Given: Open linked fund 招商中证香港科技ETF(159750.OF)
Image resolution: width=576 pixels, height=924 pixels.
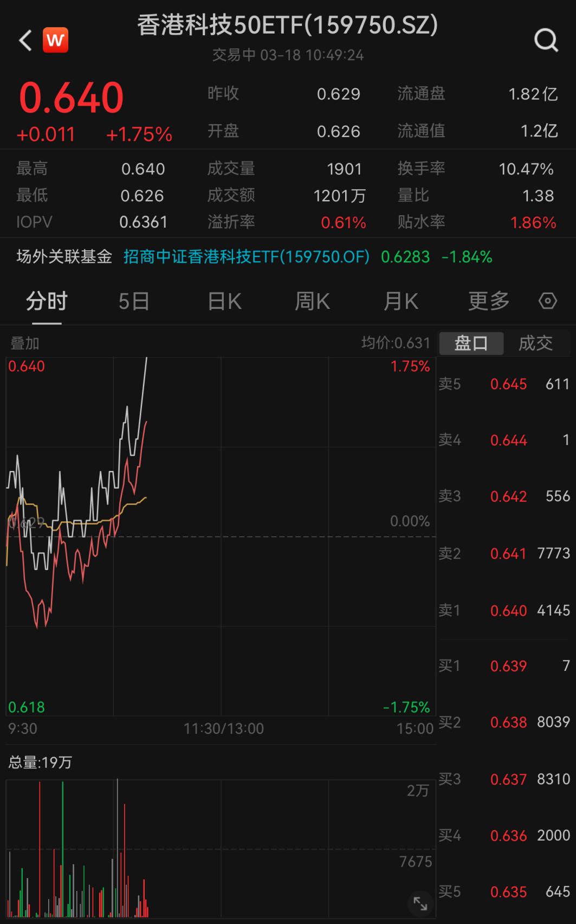Looking at the screenshot, I should click(x=247, y=256).
